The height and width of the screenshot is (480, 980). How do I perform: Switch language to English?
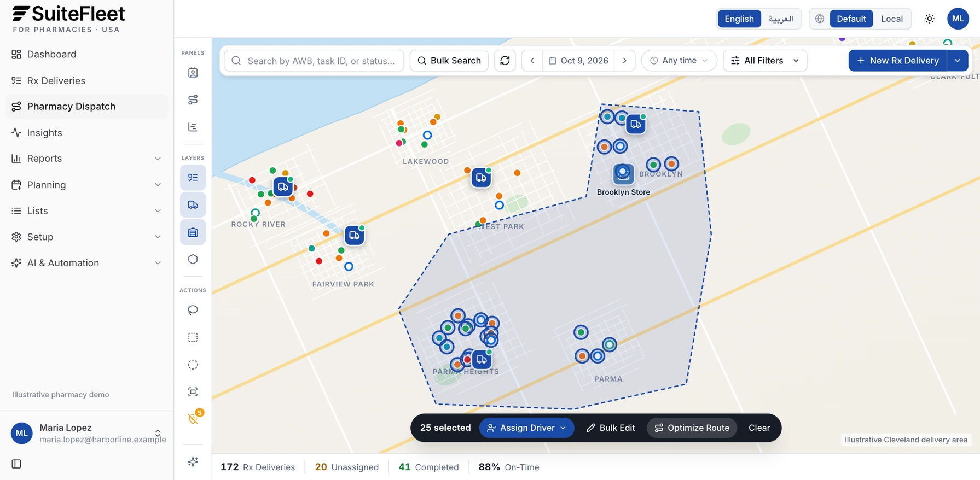point(739,19)
